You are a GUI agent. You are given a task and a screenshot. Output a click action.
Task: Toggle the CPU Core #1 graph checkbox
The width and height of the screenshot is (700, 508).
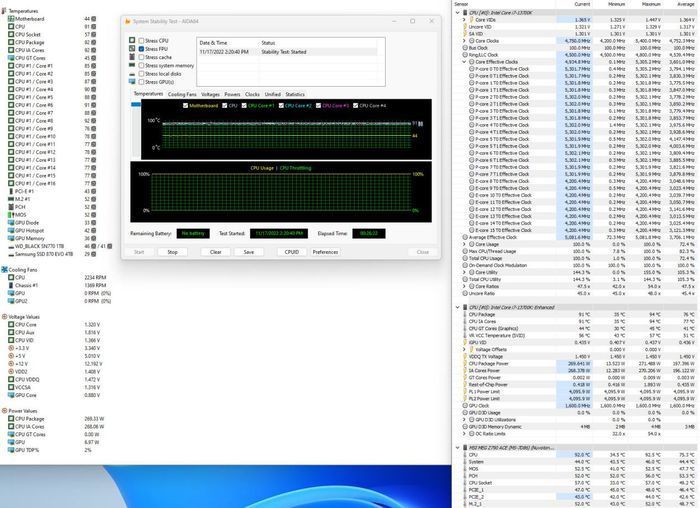tap(246, 104)
